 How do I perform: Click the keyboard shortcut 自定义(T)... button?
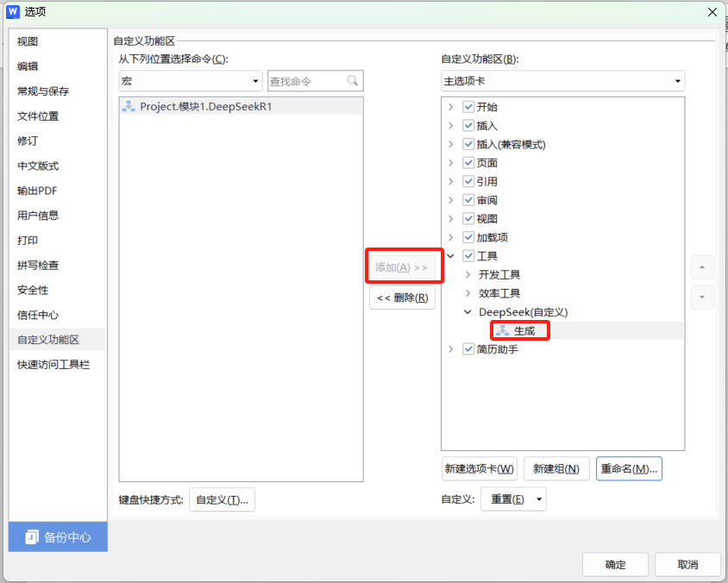(222, 500)
